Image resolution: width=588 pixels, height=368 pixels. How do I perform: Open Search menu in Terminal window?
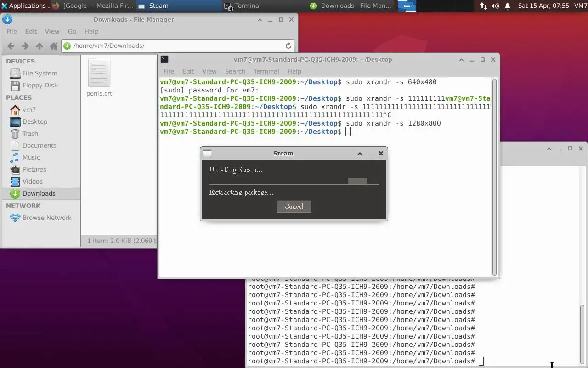(x=235, y=71)
